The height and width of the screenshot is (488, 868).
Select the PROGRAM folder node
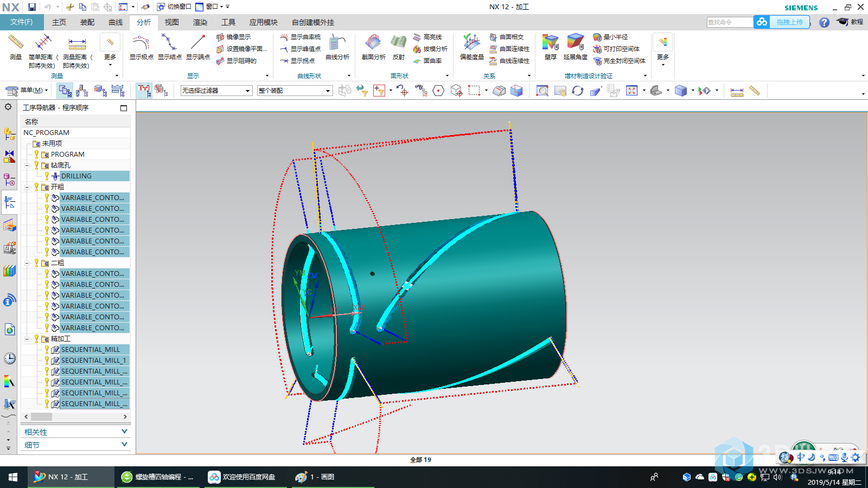tap(67, 155)
